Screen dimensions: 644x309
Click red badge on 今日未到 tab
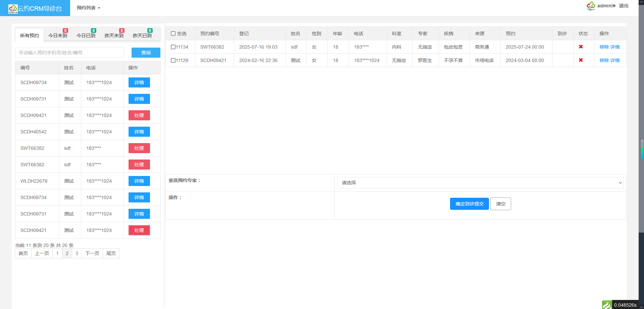coord(65,30)
